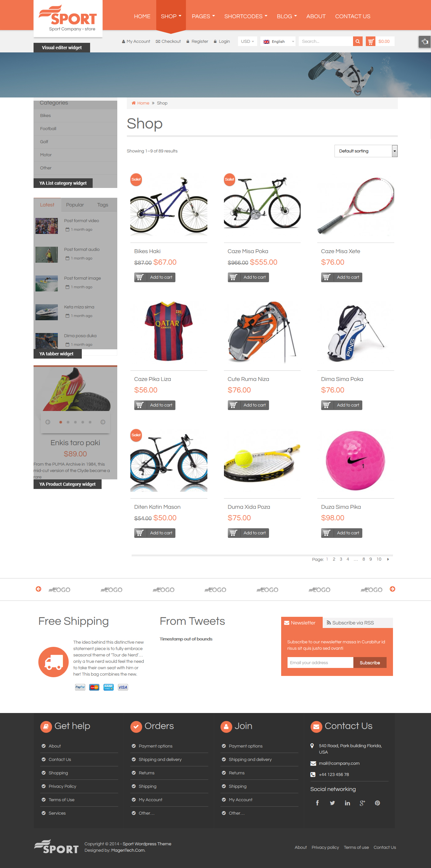The width and height of the screenshot is (431, 868).
Task: Switch to Subscribe via RSS tab
Action: (350, 623)
